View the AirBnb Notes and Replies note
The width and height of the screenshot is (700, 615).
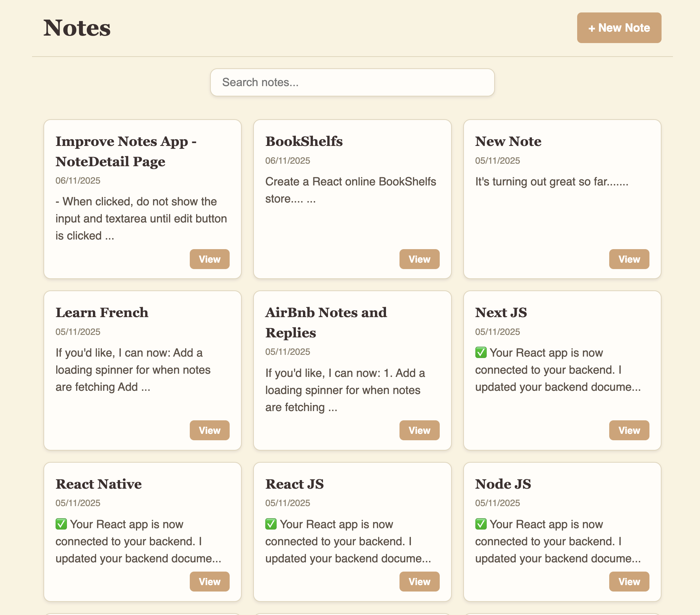419,430
